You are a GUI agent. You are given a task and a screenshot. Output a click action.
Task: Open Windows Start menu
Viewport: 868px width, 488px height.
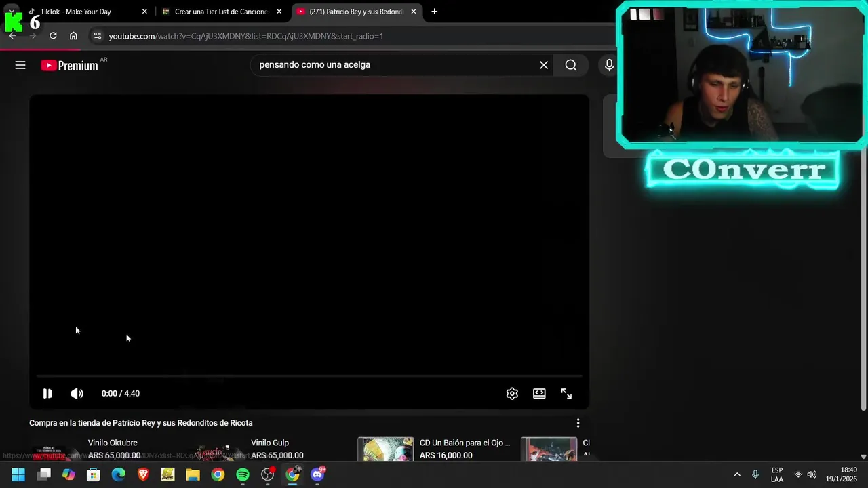point(18,474)
